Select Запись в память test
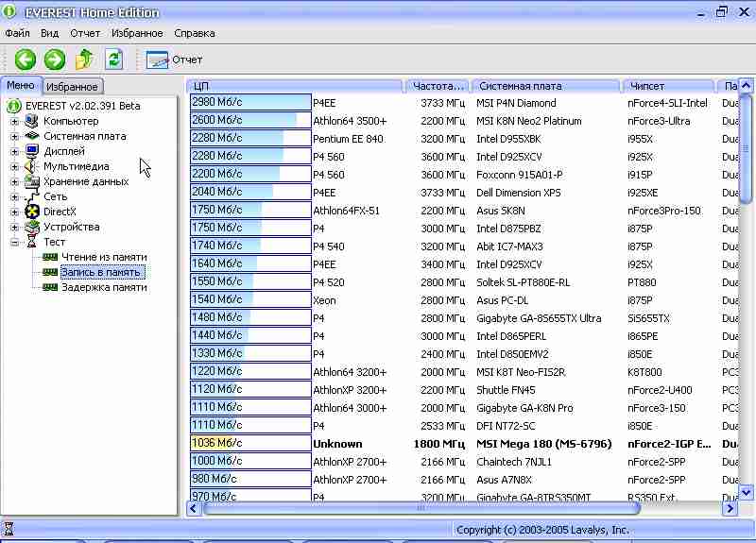This screenshot has width=756, height=543. tap(101, 272)
